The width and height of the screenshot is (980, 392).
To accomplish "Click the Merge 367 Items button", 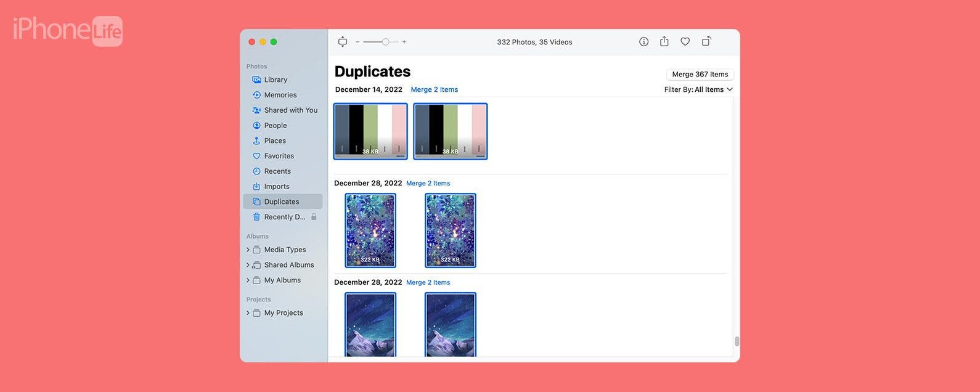I will tap(700, 74).
